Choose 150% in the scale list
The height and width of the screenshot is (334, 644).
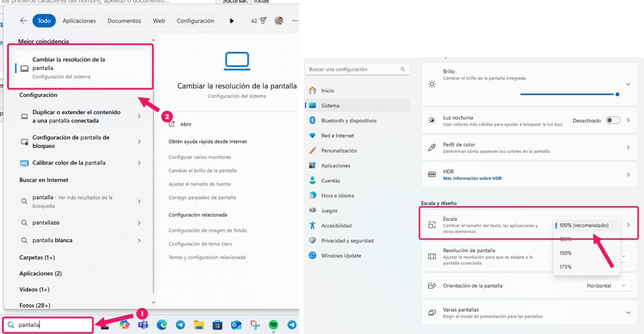(x=587, y=253)
